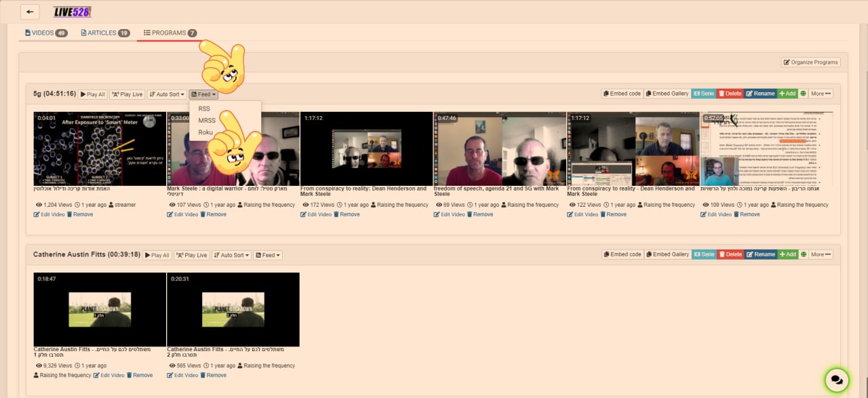The image size is (868, 398).
Task: Open the Planet Lockdown part 1 thumbnail
Action: (99, 307)
